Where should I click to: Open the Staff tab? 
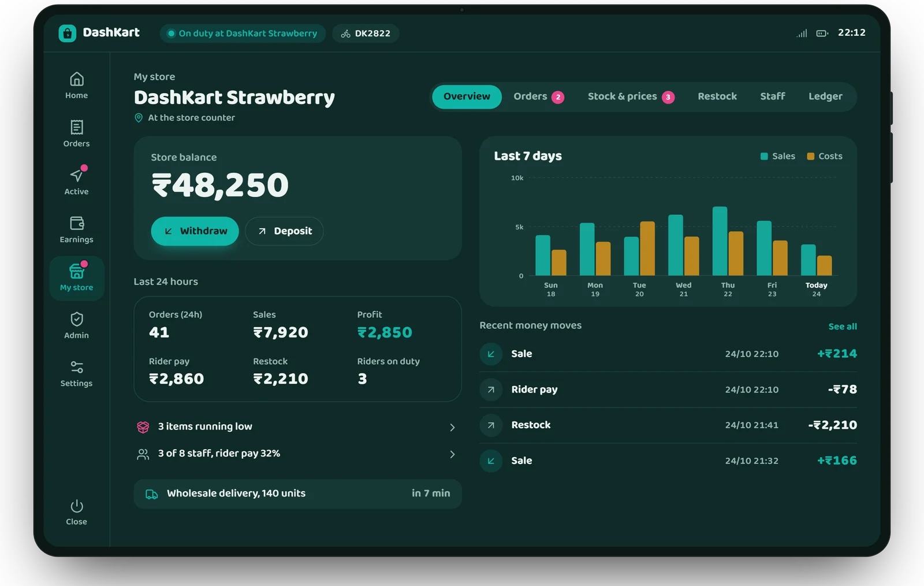pos(772,97)
